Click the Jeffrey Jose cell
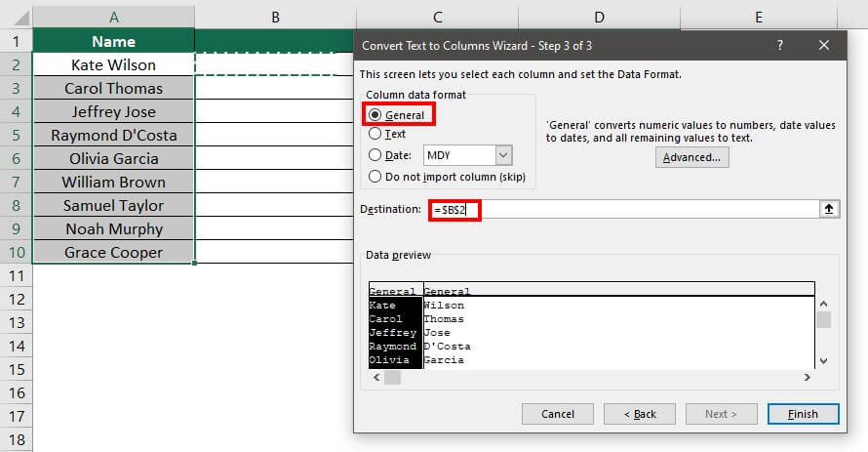The width and height of the screenshot is (868, 452). (113, 112)
